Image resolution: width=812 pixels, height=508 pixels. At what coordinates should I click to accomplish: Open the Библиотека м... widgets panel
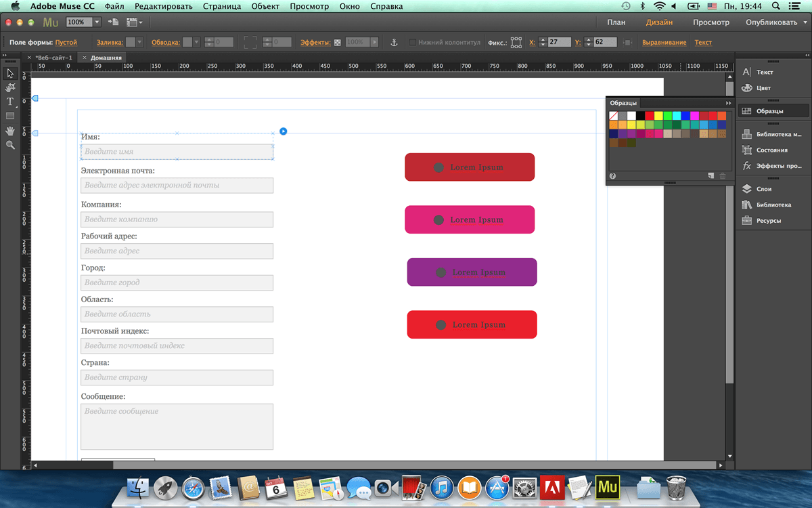[x=773, y=134]
